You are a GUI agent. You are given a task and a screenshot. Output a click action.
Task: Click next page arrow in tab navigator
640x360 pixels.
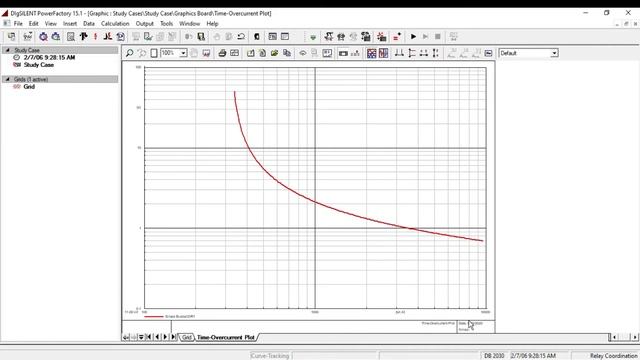coord(165,337)
